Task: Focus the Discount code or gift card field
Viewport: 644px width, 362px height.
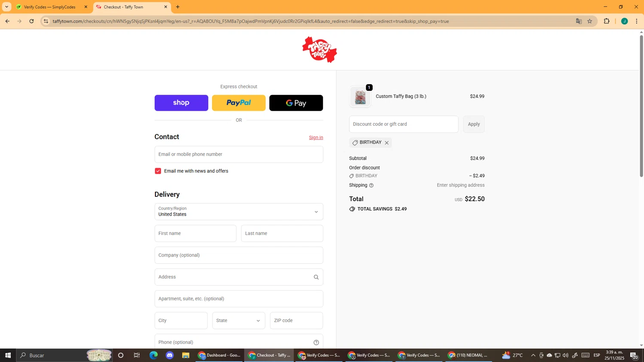Action: (404, 124)
